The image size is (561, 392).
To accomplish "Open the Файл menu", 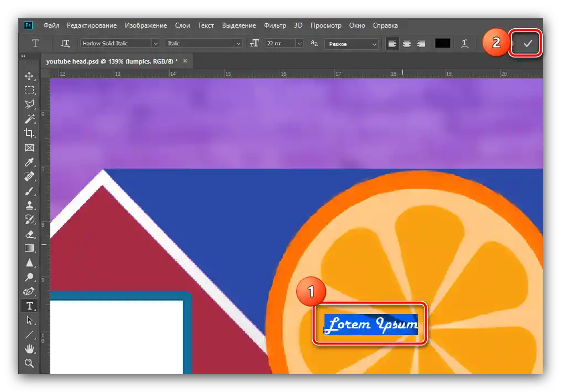I will point(51,25).
